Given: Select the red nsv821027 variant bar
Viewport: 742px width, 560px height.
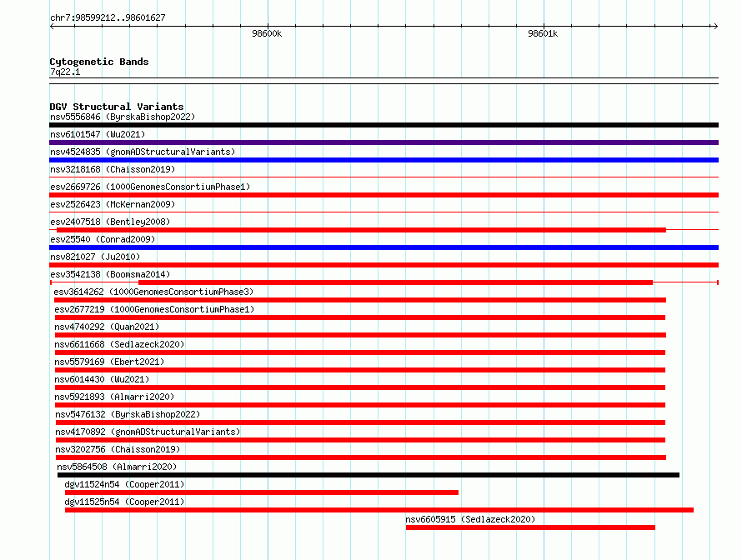Looking at the screenshot, I should [x=384, y=265].
